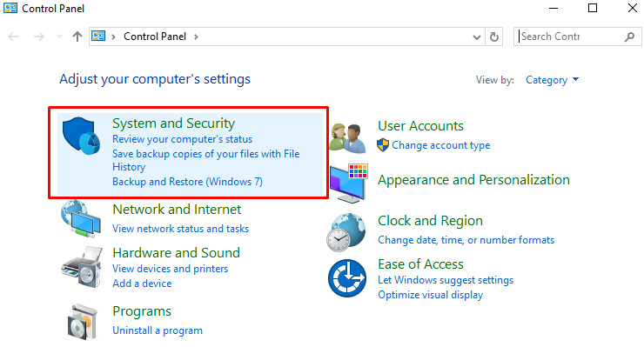Screen dimensions: 644x347
Task: Expand the View by Category dropdown
Action: point(553,80)
